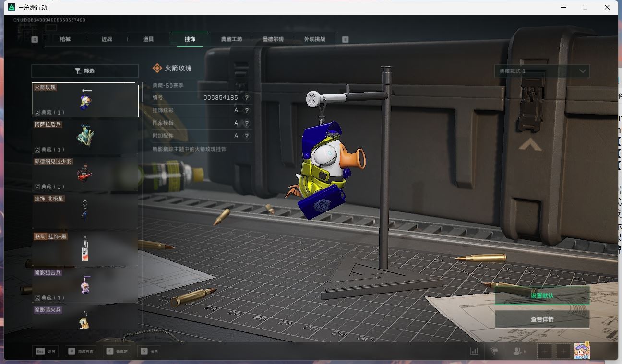The image size is (622, 364).
Task: Click the player avatar in bottom right
Action: [582, 351]
